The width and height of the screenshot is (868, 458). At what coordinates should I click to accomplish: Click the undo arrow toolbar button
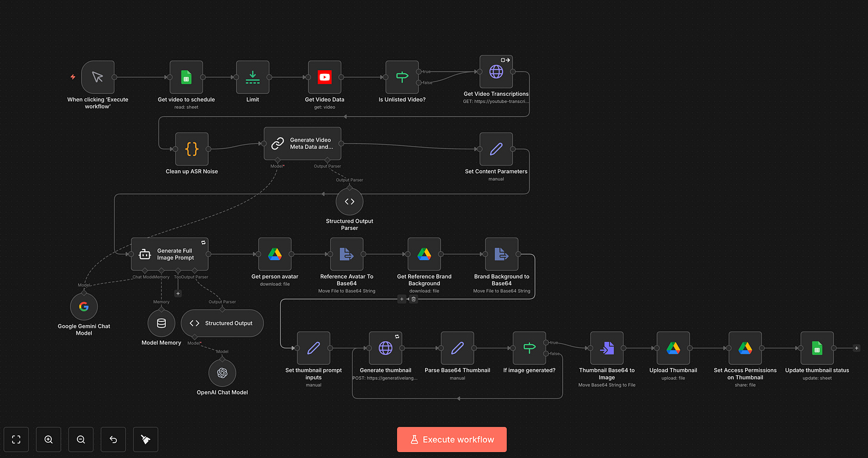(113, 440)
